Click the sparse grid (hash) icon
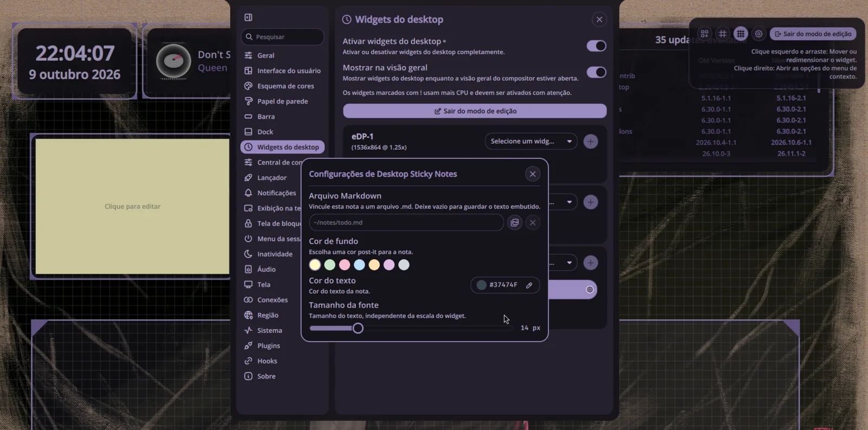Image resolution: width=868 pixels, height=430 pixels. point(723,34)
